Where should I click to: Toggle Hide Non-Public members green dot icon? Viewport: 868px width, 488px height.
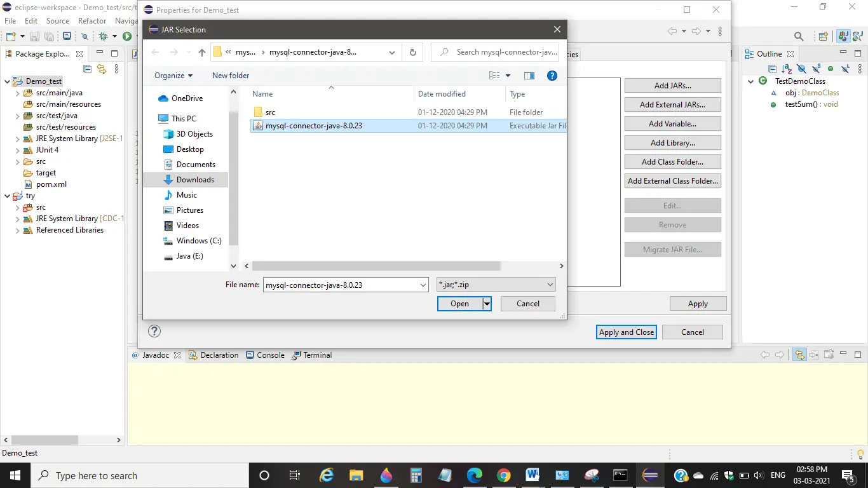tap(831, 69)
